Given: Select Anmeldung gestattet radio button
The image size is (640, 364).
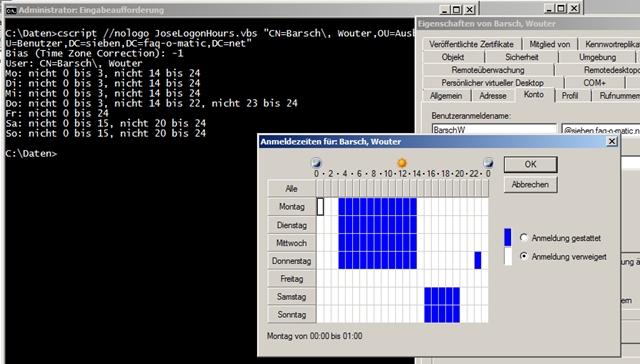Looking at the screenshot, I should (x=524, y=237).
